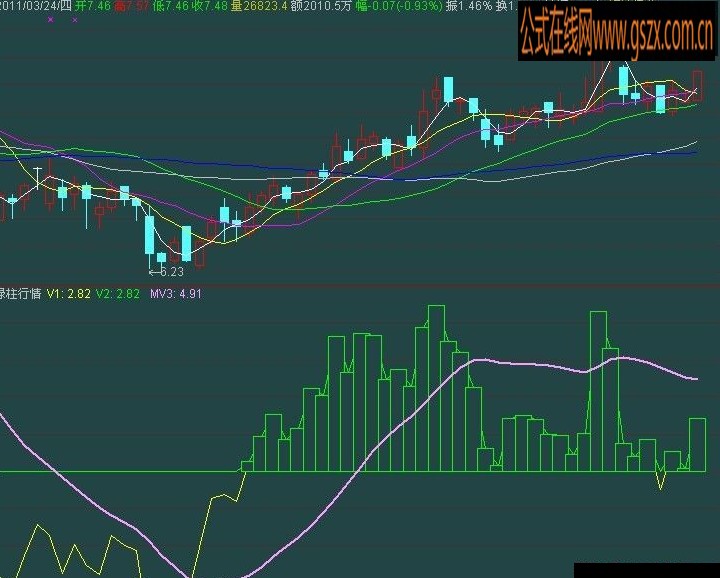
Task: Click the 绿柱行情 indicator name
Action: (x=20, y=293)
